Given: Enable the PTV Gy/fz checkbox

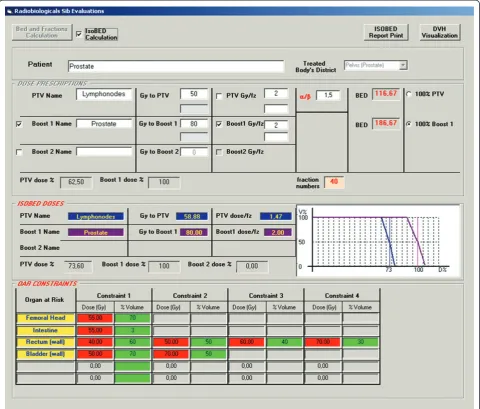Looking at the screenshot, I should 219,96.
